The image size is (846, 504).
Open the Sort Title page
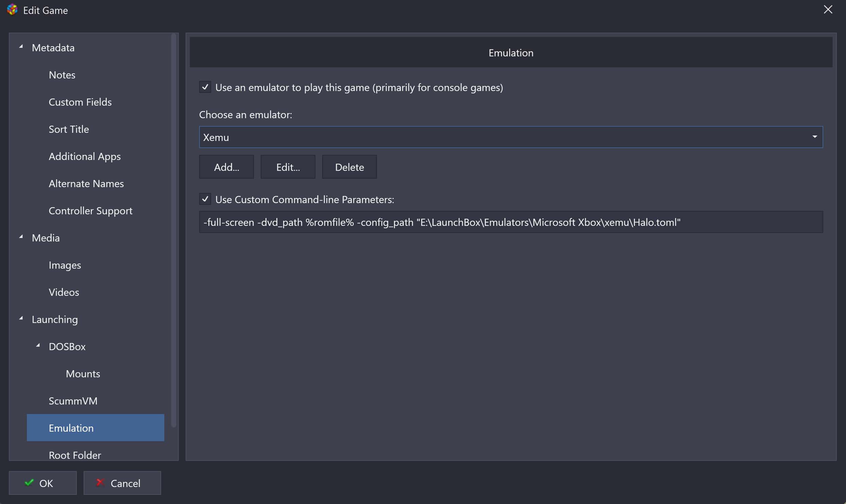pyautogui.click(x=69, y=129)
